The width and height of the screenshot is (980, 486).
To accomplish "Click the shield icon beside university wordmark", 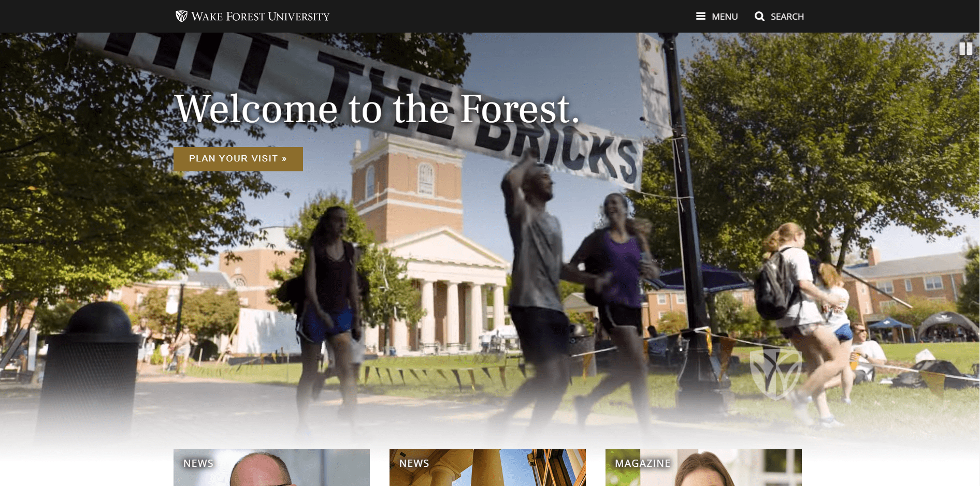I will (181, 16).
